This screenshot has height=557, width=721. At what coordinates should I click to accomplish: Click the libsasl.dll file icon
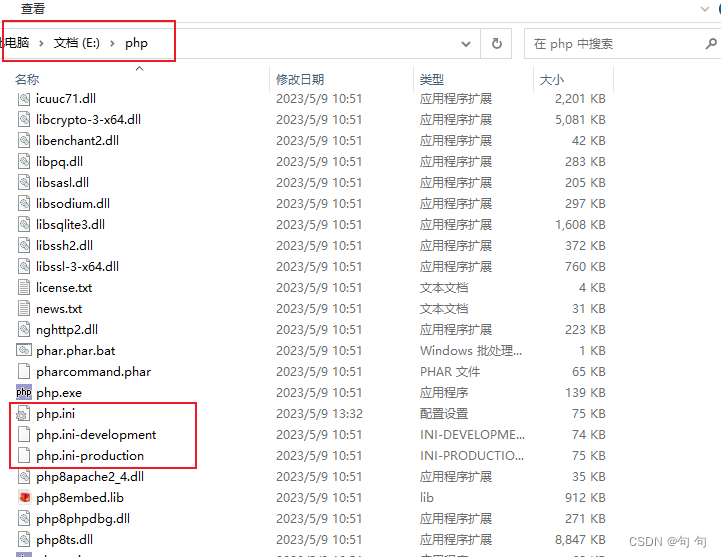click(24, 183)
